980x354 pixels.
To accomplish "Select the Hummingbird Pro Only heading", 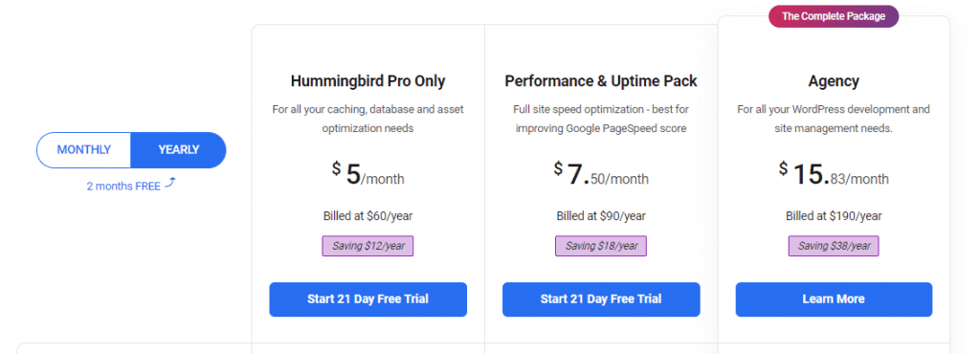I will pyautogui.click(x=368, y=81).
